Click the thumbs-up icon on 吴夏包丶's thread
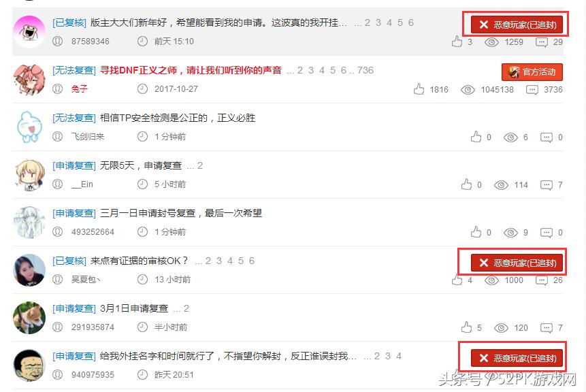 pos(459,280)
